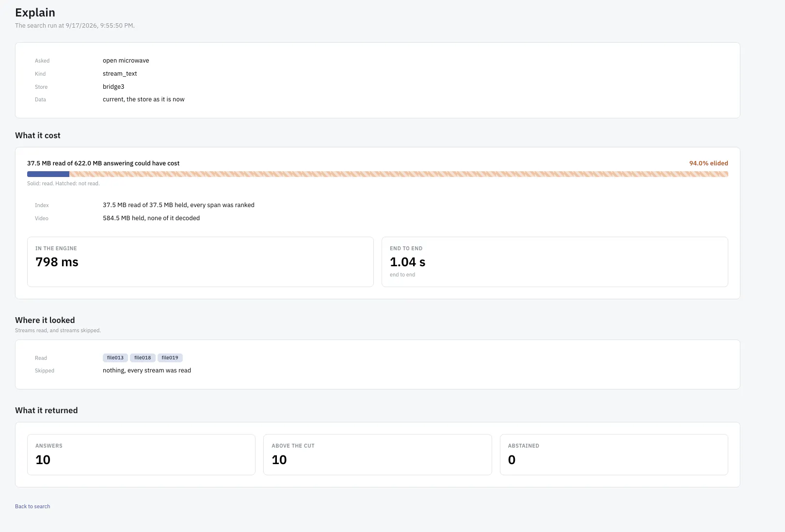Click 'nothing, every stream was read'
Viewport: 785px width, 532px height.
pyautogui.click(x=147, y=371)
